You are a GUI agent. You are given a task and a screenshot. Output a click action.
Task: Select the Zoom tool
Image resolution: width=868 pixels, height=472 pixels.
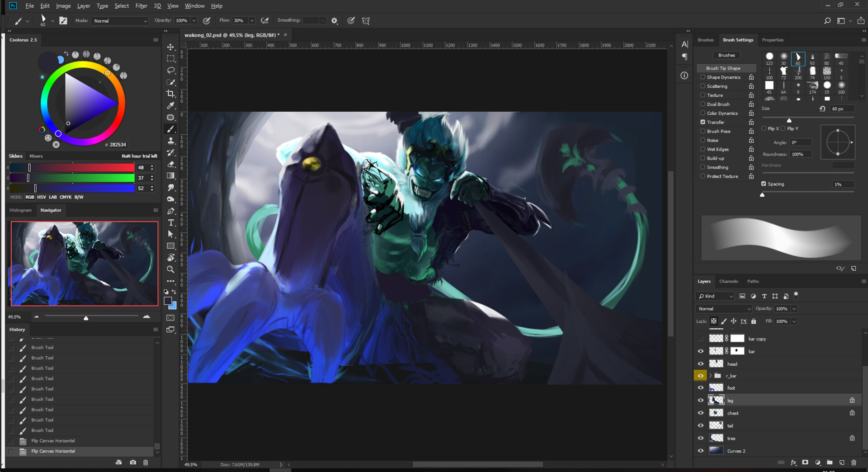pyautogui.click(x=170, y=269)
